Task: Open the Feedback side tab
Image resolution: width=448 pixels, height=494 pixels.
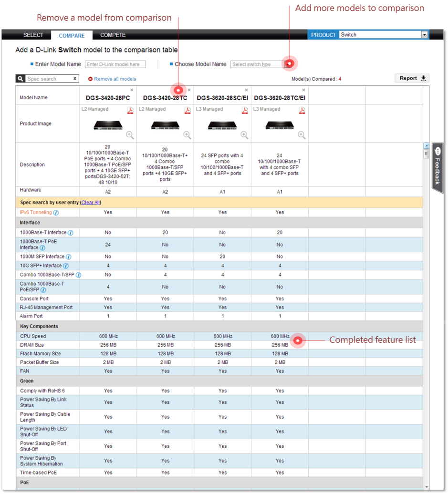Action: coord(438,168)
